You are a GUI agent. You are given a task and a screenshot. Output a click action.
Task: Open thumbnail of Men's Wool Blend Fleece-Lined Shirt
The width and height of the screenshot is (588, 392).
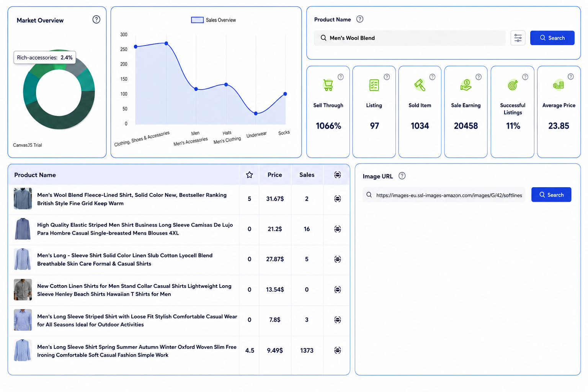pos(23,198)
